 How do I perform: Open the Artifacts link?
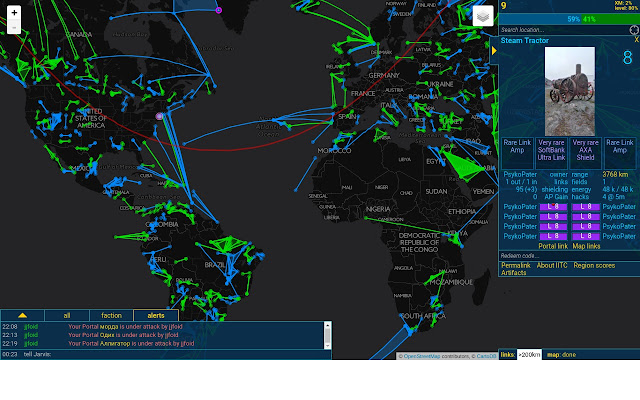pos(513,273)
